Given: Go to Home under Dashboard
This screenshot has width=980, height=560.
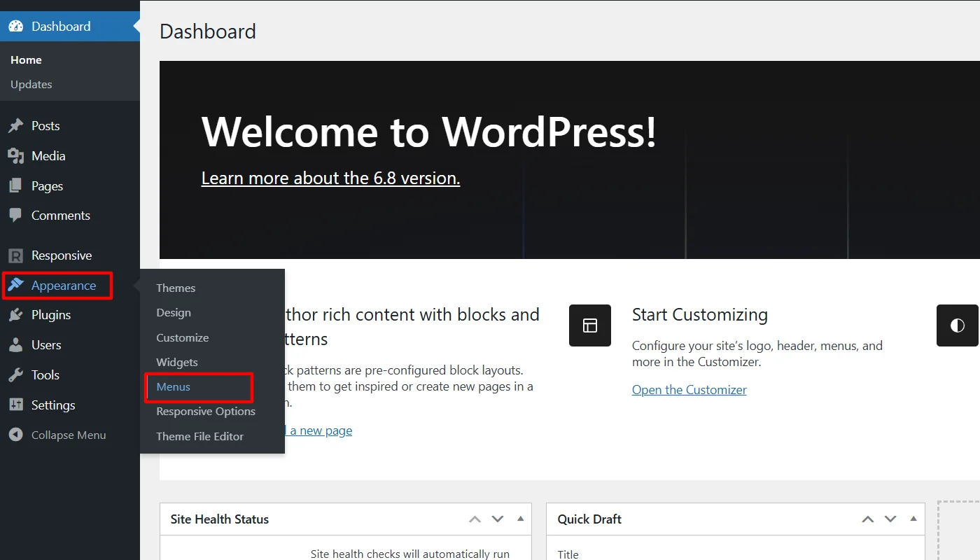Looking at the screenshot, I should pos(26,60).
